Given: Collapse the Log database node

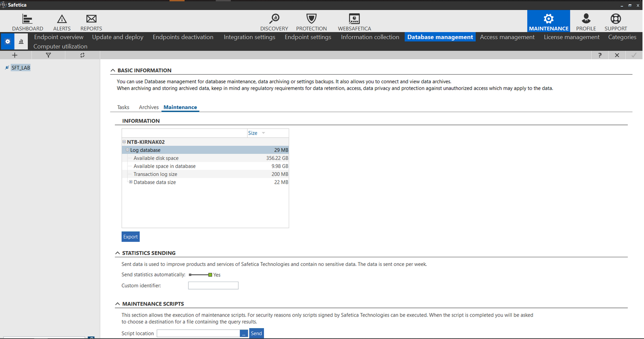Looking at the screenshot, I should (x=127, y=150).
